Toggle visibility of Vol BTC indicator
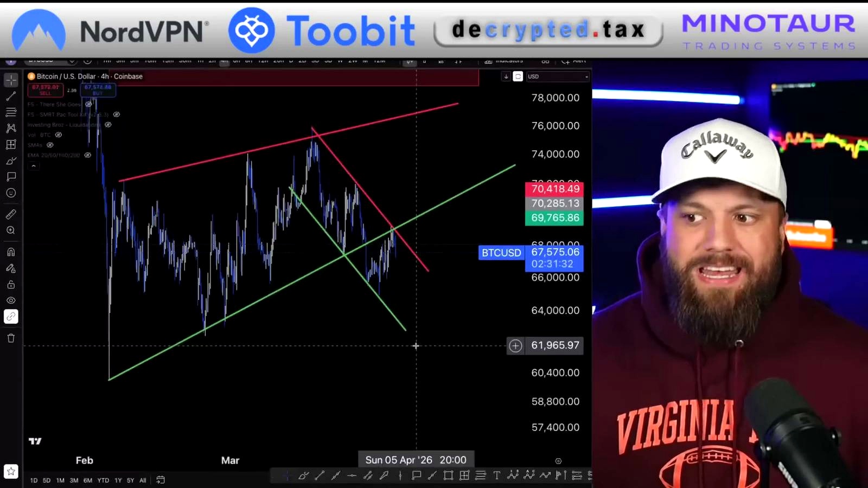 tap(59, 135)
